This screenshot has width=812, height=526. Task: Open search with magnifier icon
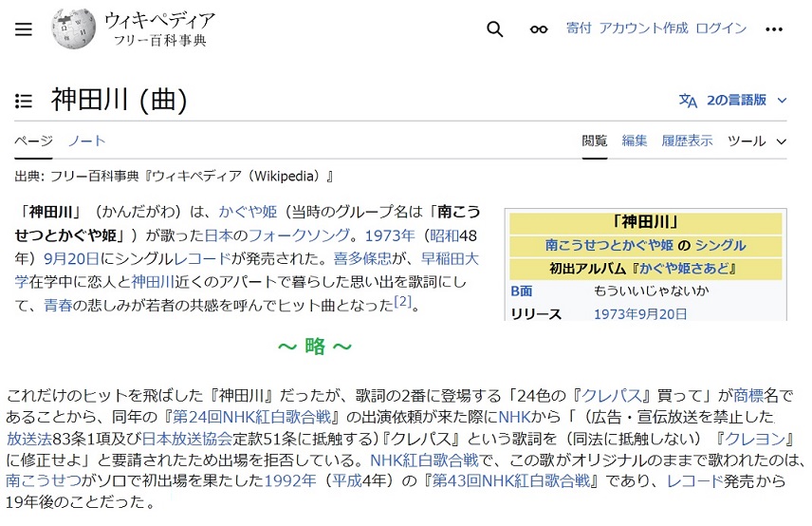pos(494,29)
